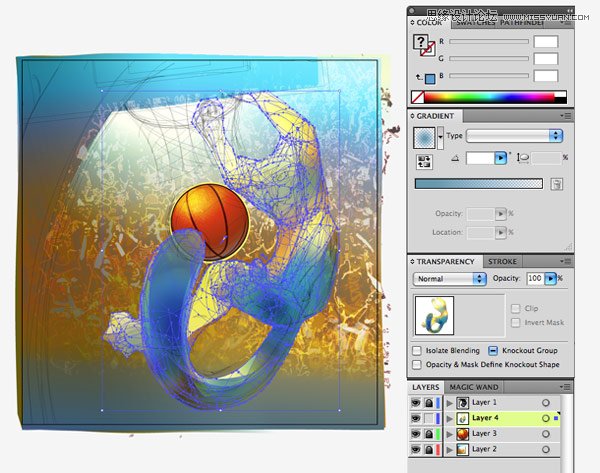
Task: Hide Layer 3 with its eye icon
Action: [416, 434]
